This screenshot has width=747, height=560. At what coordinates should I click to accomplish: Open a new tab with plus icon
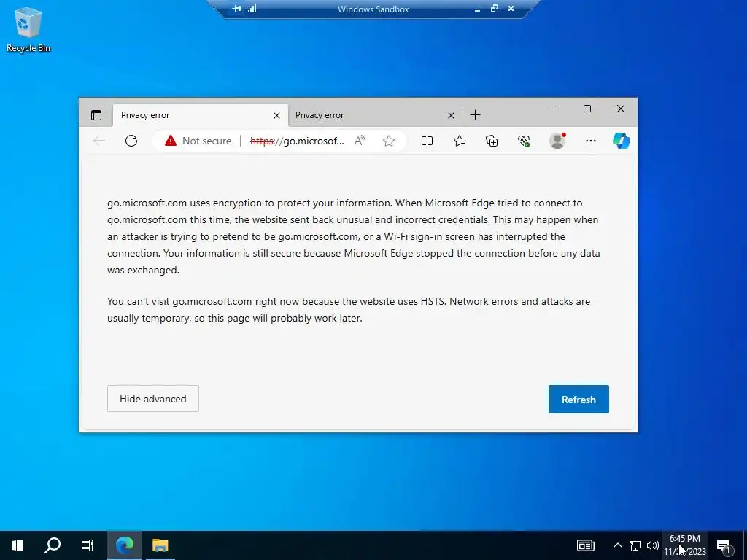tap(475, 115)
